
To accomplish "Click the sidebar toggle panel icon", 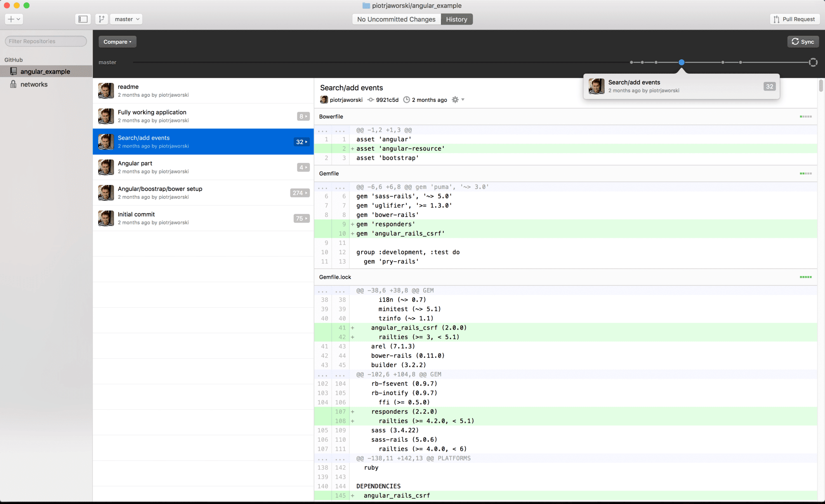I will (x=83, y=19).
